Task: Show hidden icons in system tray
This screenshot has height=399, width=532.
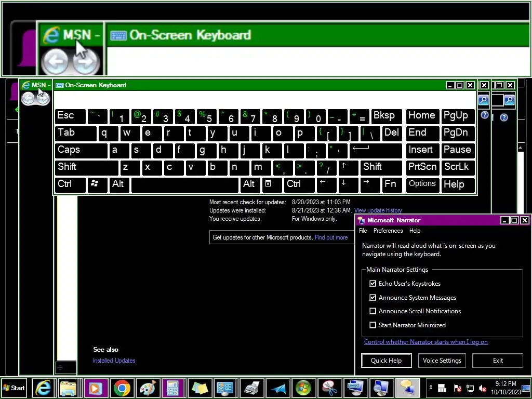Action: tap(431, 388)
